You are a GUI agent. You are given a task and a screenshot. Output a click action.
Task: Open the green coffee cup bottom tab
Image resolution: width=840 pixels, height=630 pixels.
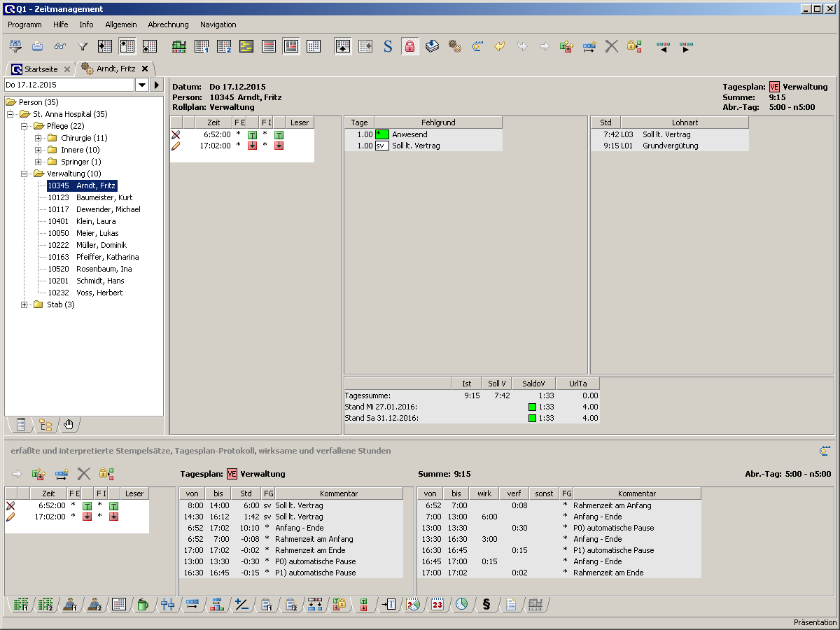[x=143, y=605]
